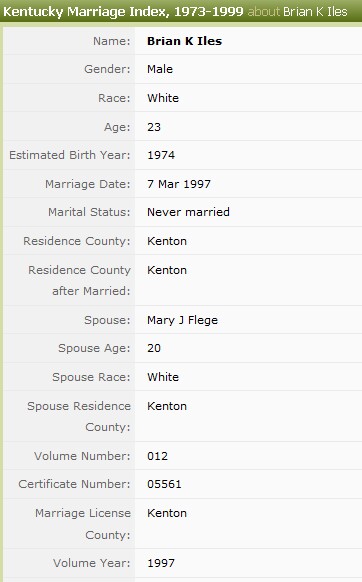
Task: Select the Spouse Residence County value
Action: point(167,406)
